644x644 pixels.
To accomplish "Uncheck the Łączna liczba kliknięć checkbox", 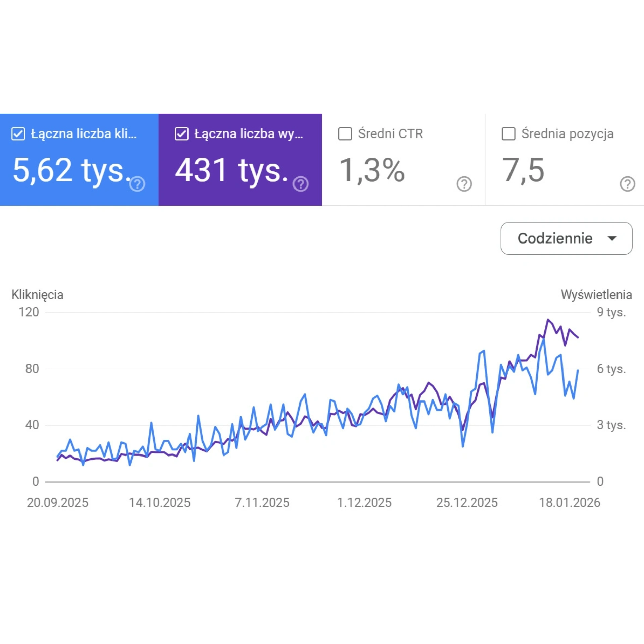I will (18, 133).
